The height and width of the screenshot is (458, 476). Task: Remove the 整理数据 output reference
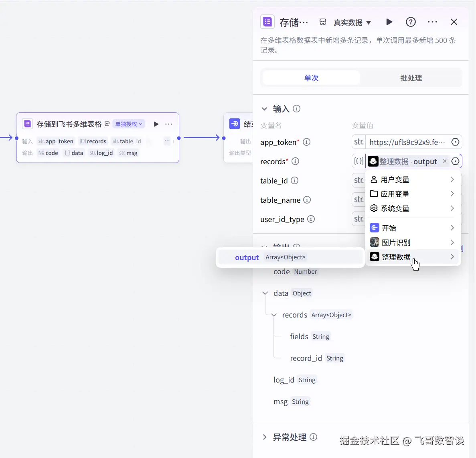click(x=445, y=161)
